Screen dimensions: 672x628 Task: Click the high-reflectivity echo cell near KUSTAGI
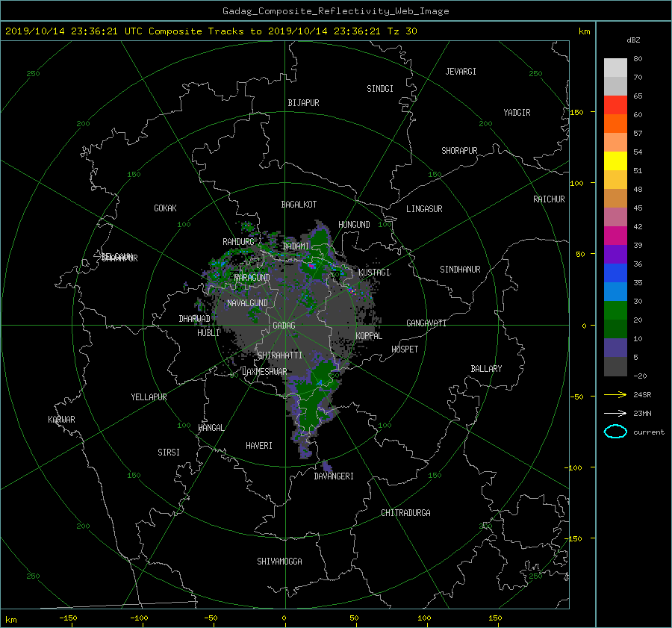click(352, 291)
